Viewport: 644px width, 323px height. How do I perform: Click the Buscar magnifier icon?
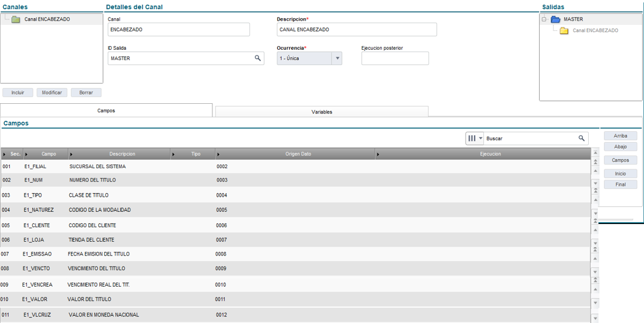point(581,138)
